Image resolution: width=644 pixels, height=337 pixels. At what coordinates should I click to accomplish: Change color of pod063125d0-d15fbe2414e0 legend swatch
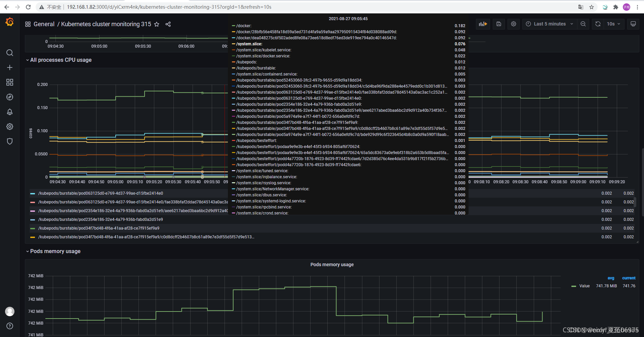pos(33,194)
